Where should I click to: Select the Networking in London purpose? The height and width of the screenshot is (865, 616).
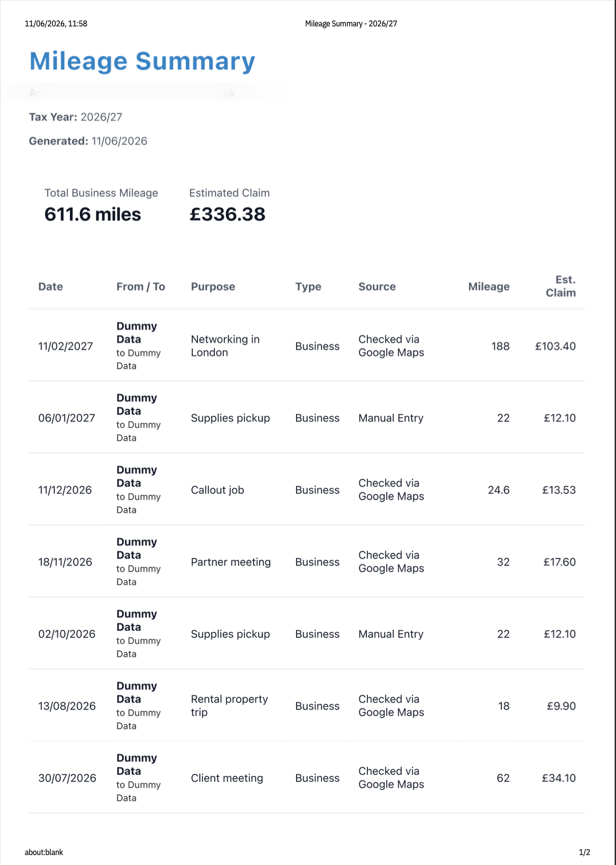tap(225, 346)
